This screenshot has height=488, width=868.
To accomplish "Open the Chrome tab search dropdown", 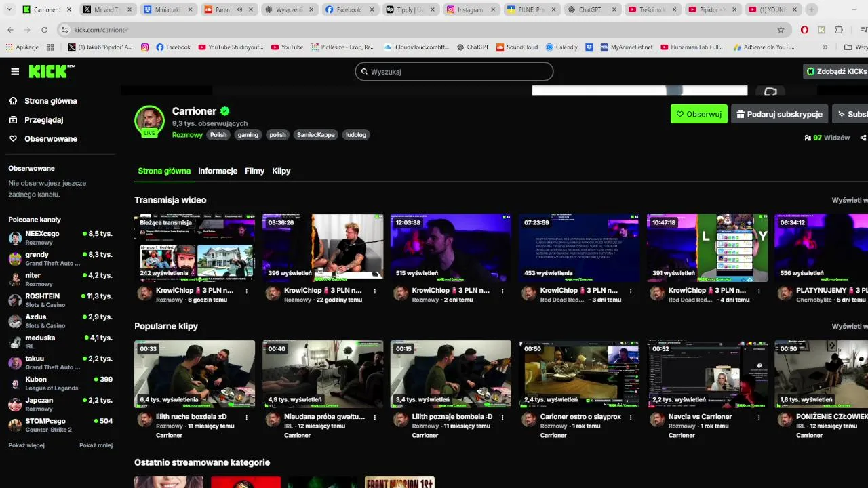I will tap(9, 9).
